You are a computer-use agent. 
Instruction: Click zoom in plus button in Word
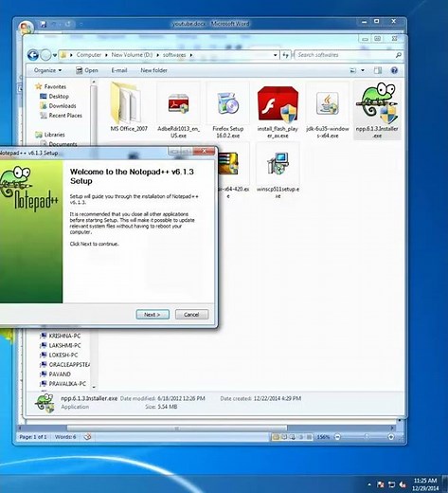(x=391, y=437)
